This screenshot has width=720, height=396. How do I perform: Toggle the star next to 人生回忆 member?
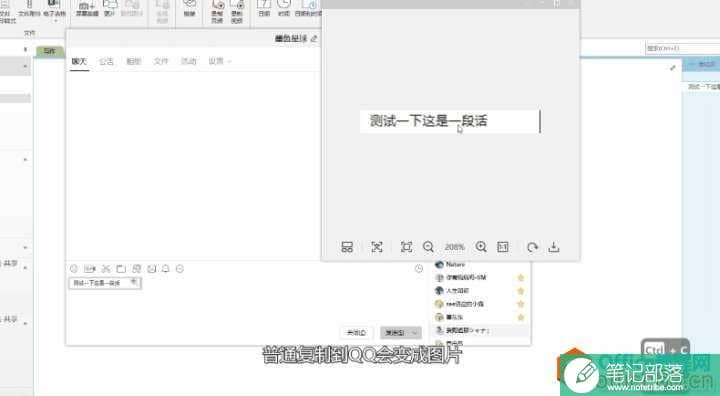pos(521,291)
